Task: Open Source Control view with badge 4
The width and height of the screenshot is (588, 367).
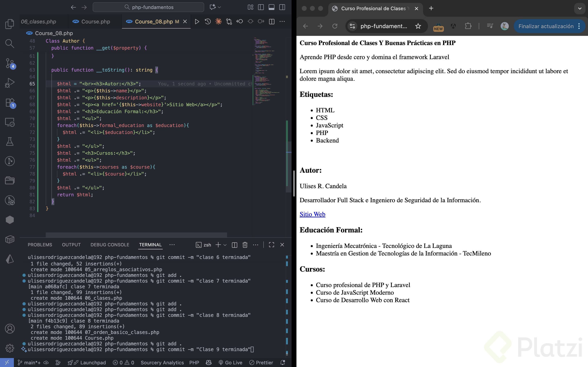Action: [x=9, y=63]
